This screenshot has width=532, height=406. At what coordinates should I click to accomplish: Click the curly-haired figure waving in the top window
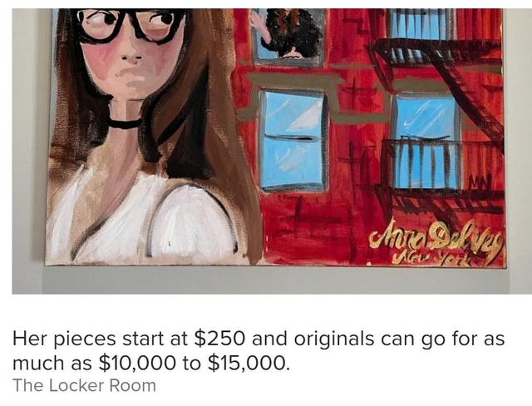[288, 33]
